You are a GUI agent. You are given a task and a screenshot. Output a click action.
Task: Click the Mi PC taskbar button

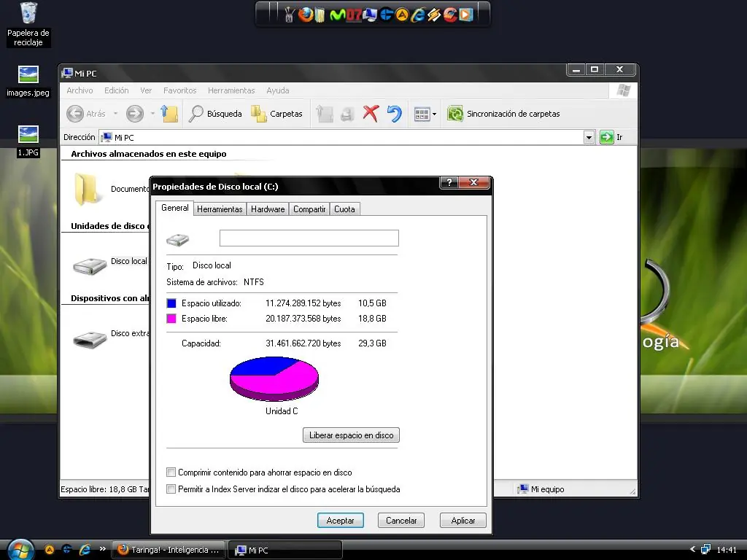point(285,550)
